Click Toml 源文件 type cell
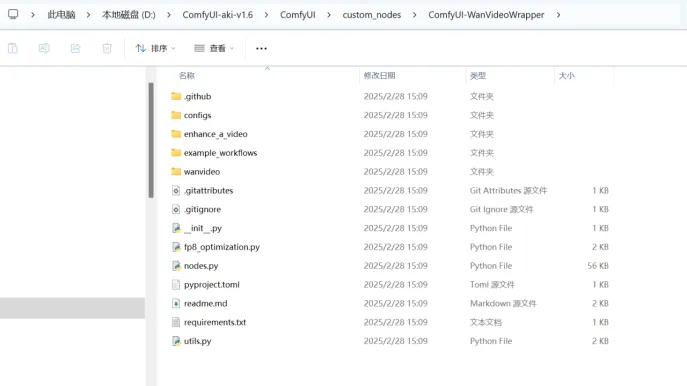 [492, 284]
